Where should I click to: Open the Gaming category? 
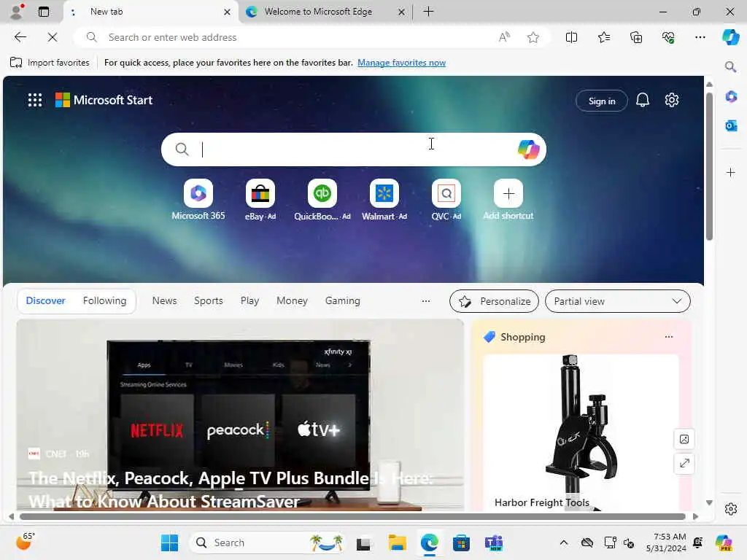[343, 300]
